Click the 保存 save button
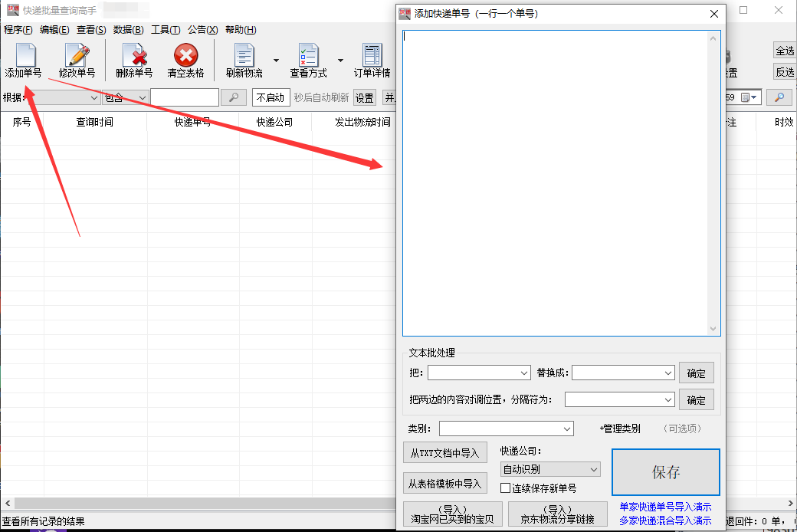797x532 pixels. [665, 473]
